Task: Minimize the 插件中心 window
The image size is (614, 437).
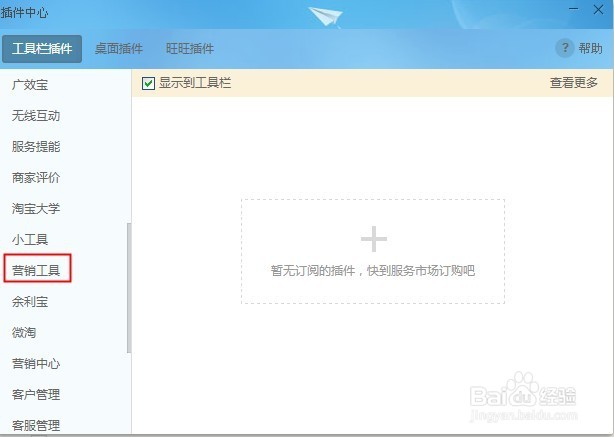Action: [x=574, y=9]
